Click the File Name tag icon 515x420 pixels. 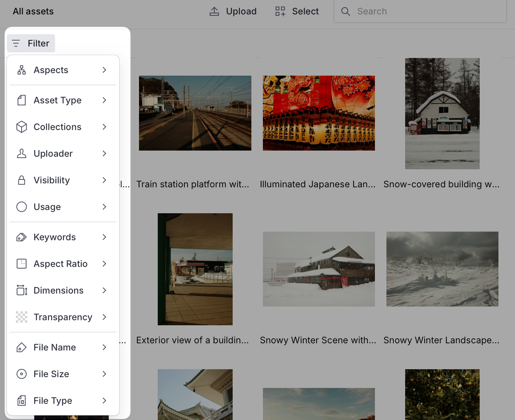point(22,347)
